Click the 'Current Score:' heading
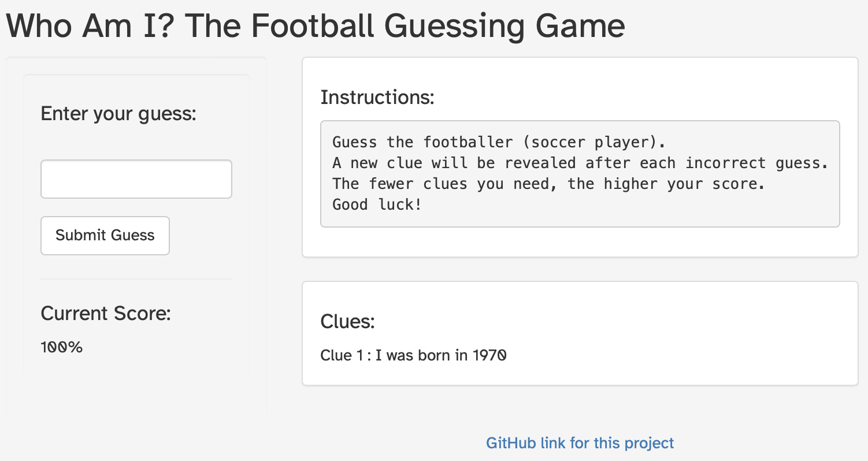 pyautogui.click(x=106, y=313)
